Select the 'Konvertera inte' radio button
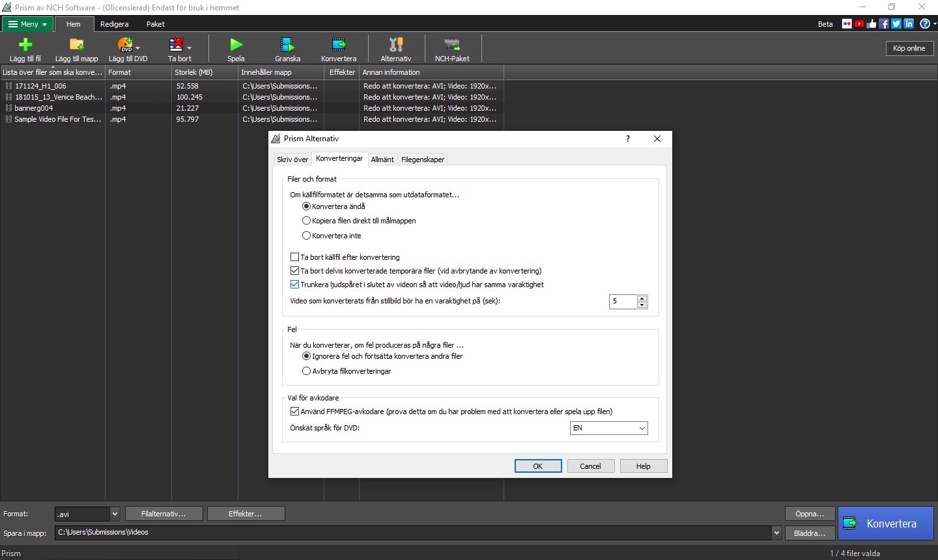938x560 pixels. pos(306,236)
